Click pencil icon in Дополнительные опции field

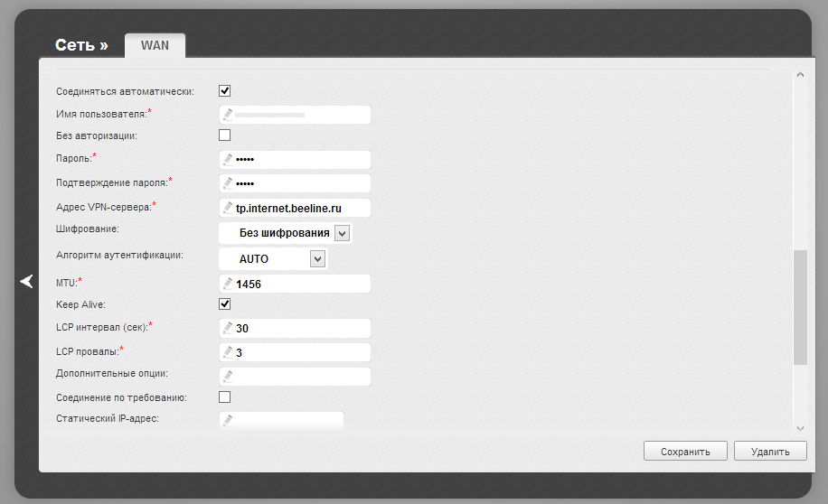229,376
